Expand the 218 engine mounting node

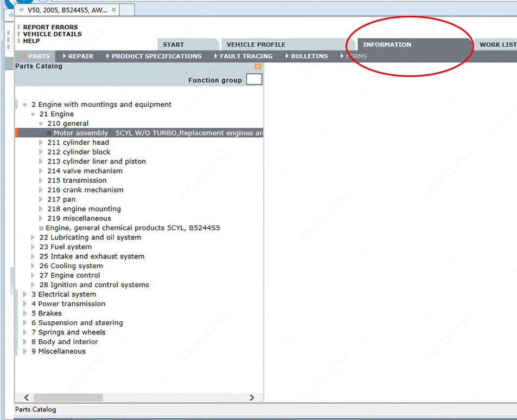coord(41,209)
